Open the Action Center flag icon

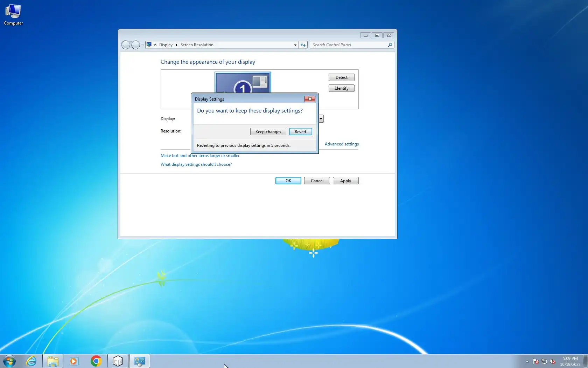tap(536, 361)
